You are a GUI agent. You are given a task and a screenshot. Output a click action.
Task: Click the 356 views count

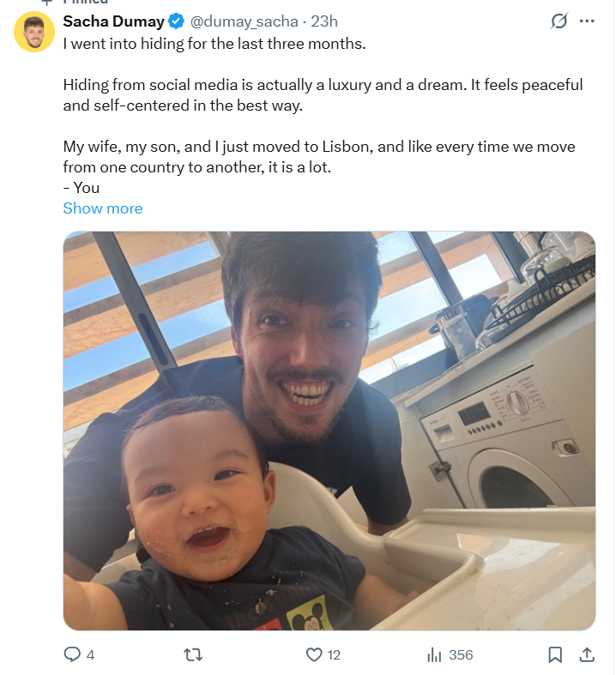click(x=461, y=655)
